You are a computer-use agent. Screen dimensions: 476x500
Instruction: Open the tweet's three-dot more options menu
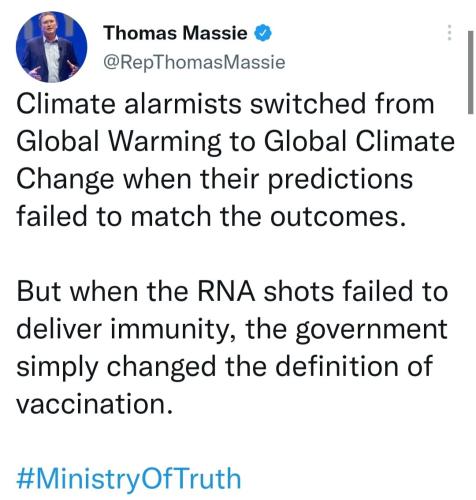click(x=449, y=33)
